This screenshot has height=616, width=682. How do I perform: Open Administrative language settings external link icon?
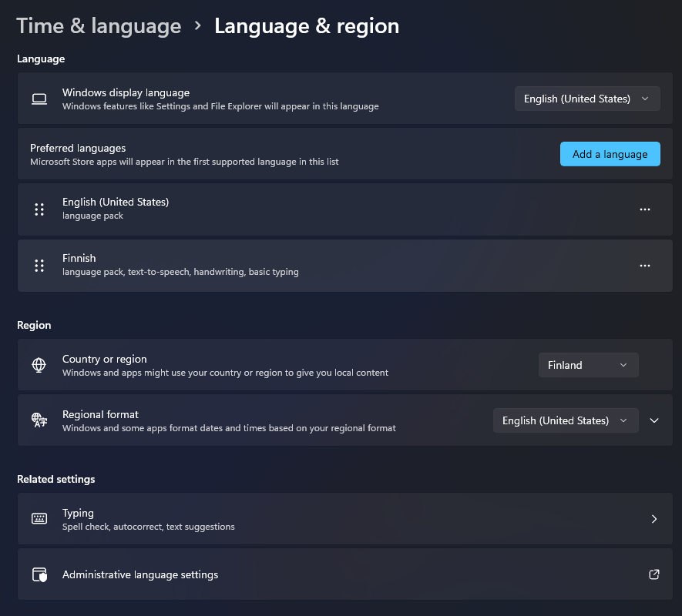(653, 574)
